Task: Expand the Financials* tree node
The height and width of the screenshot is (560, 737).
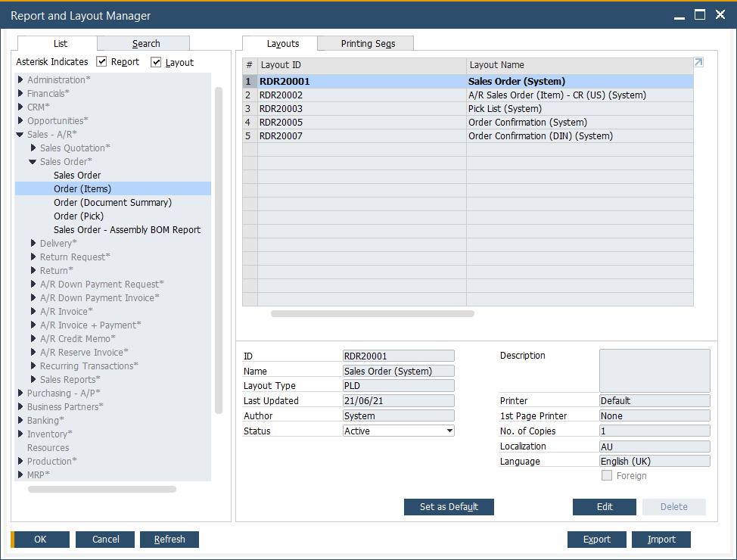Action: point(20,93)
